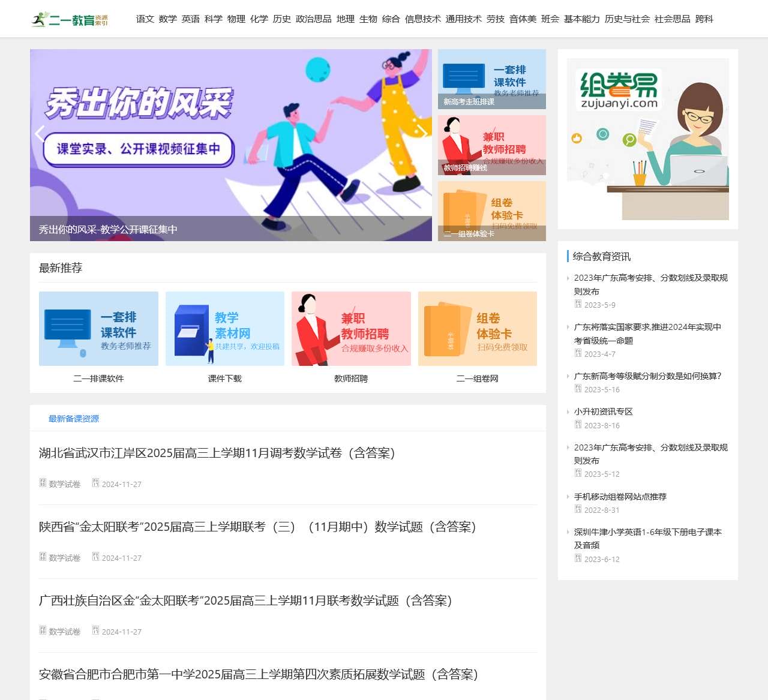Choose 音体美 from the navigation bar

tap(523, 19)
